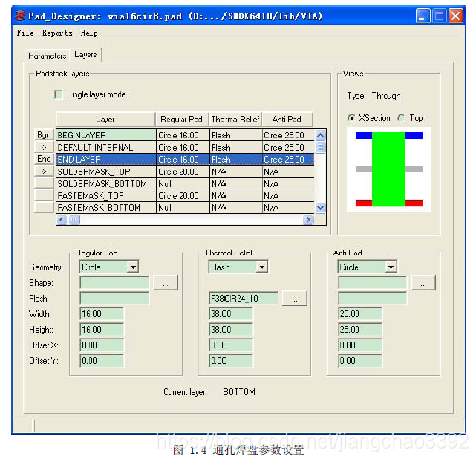Switch to the Parameters tab
Screen dimensions: 476x459
pos(47,56)
